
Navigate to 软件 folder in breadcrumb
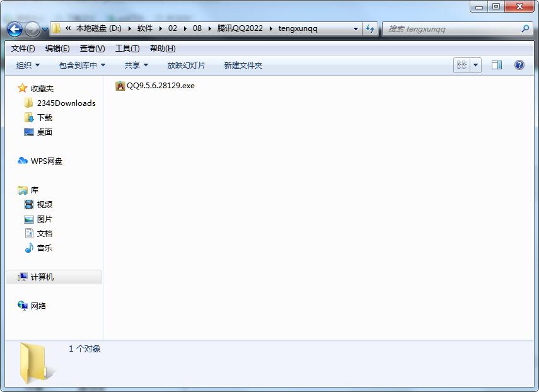pos(145,28)
